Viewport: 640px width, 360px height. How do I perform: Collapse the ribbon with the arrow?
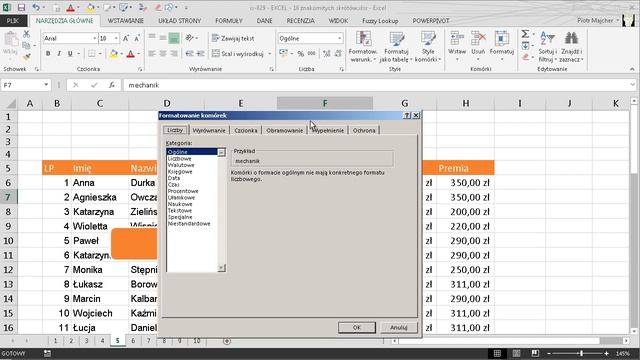click(632, 69)
